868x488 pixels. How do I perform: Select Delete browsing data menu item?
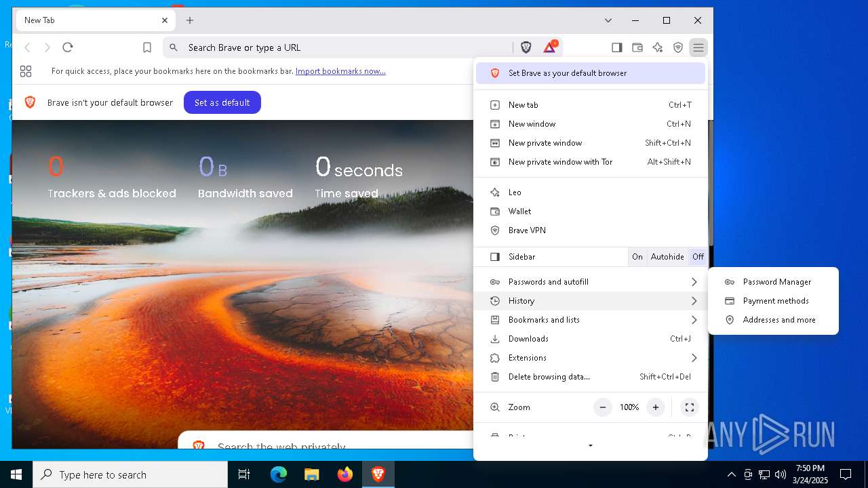(x=591, y=377)
